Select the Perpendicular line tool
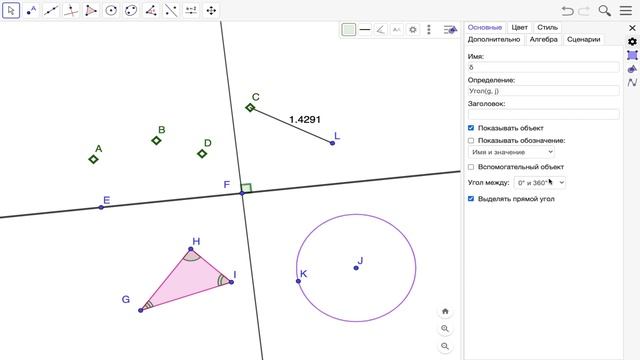Image resolution: width=640 pixels, height=360 pixels. pyautogui.click(x=71, y=10)
